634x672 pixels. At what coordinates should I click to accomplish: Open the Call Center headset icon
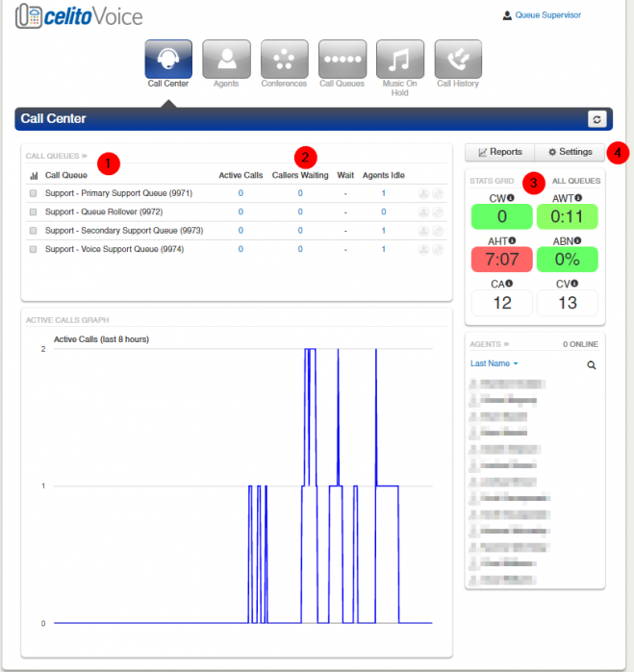click(169, 60)
